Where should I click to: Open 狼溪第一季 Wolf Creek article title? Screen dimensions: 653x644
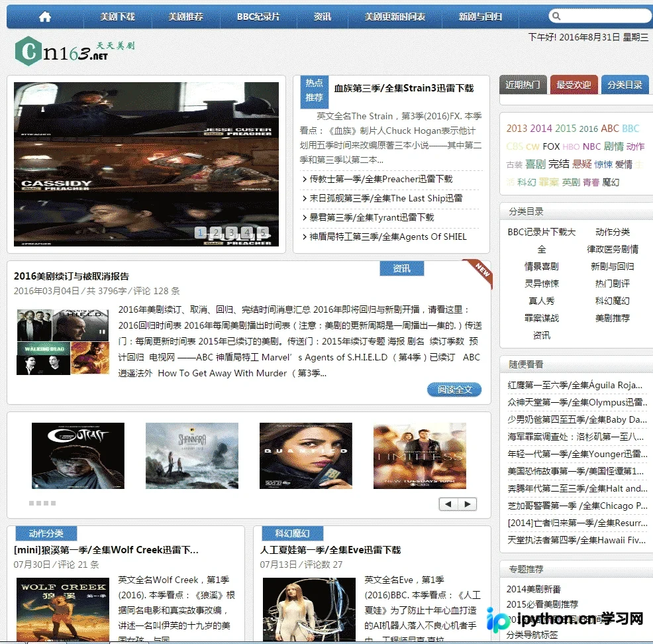coord(106,550)
